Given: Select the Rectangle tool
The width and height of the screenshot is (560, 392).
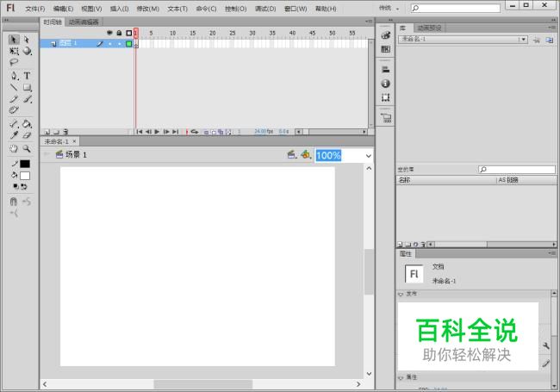Looking at the screenshot, I should 28,88.
